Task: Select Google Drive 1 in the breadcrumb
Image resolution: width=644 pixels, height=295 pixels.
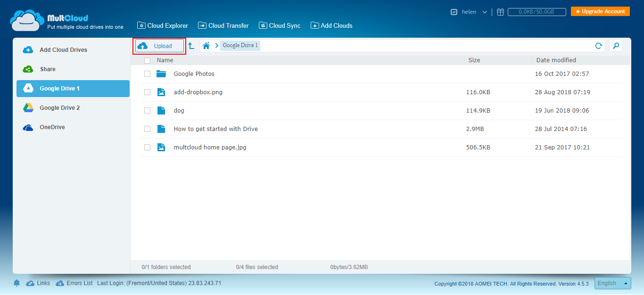Action: (x=240, y=45)
